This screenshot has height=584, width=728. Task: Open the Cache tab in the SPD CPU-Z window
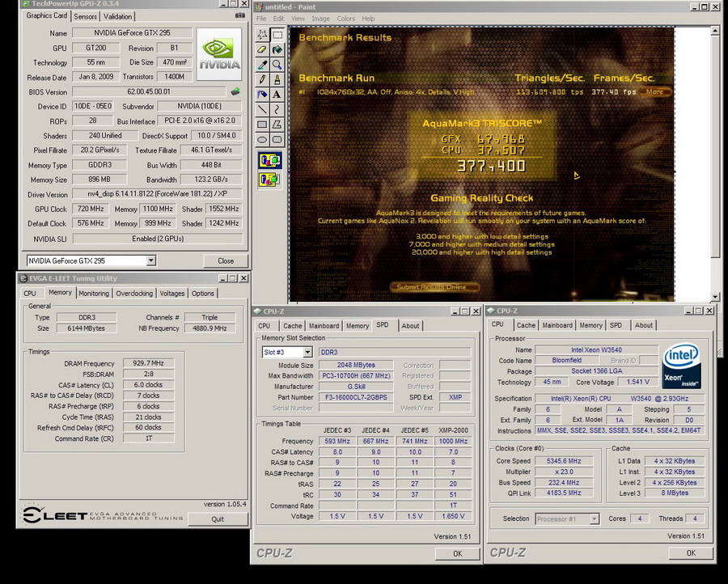click(x=293, y=326)
